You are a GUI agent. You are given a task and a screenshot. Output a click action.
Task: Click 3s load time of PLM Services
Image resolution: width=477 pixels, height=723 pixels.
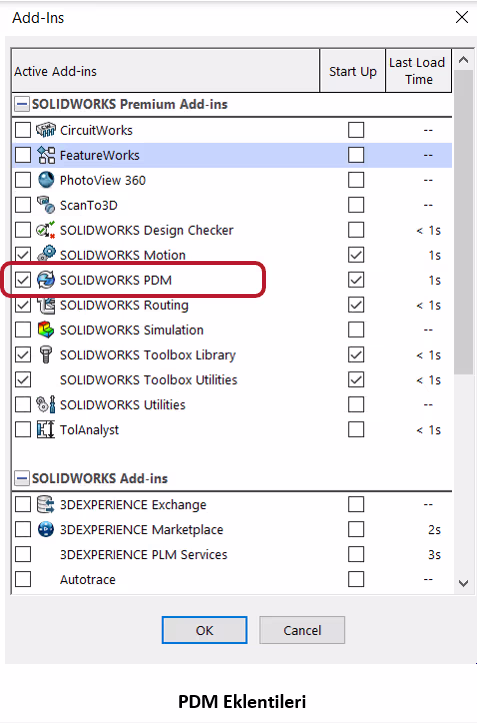[434, 554]
